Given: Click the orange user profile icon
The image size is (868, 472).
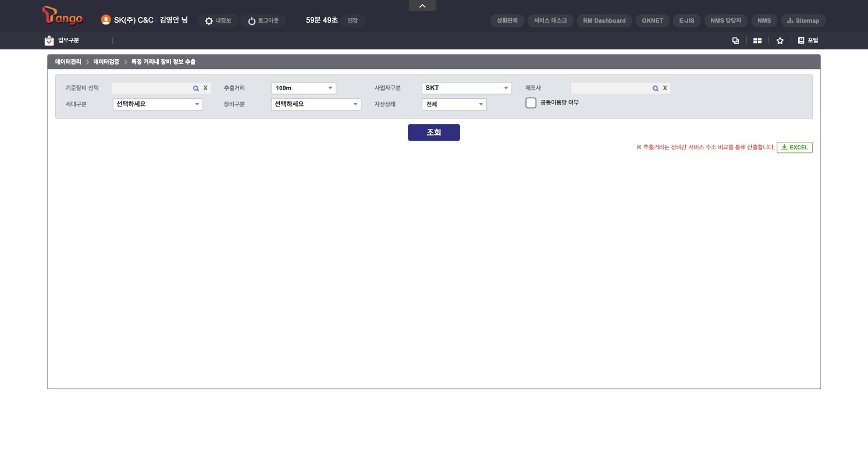Looking at the screenshot, I should point(106,20).
